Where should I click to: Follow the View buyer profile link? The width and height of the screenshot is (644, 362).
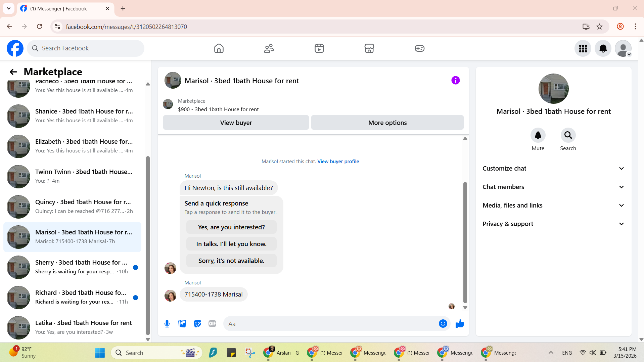click(338, 162)
